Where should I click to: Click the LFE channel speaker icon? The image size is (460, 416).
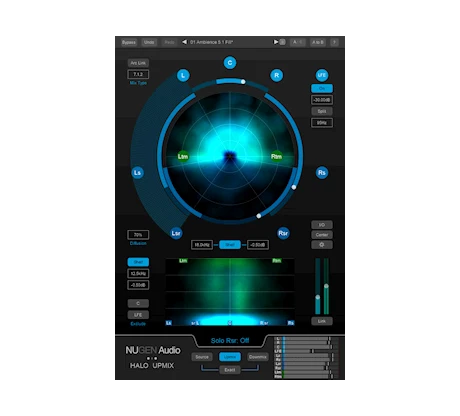(x=322, y=75)
